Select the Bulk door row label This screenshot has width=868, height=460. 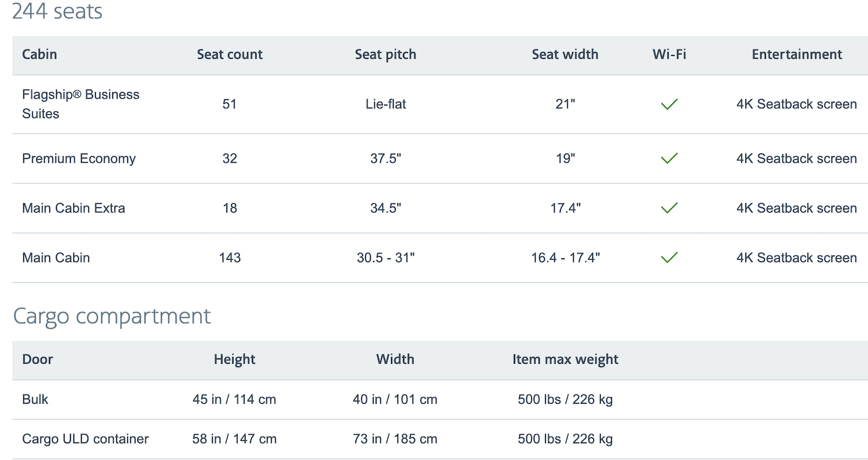[35, 399]
